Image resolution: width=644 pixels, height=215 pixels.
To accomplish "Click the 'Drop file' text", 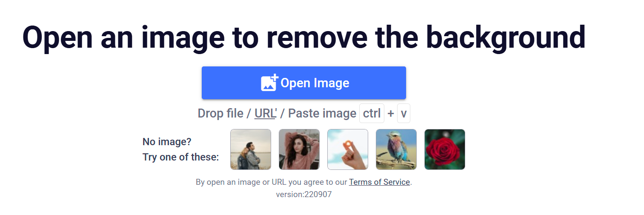I will (x=220, y=113).
